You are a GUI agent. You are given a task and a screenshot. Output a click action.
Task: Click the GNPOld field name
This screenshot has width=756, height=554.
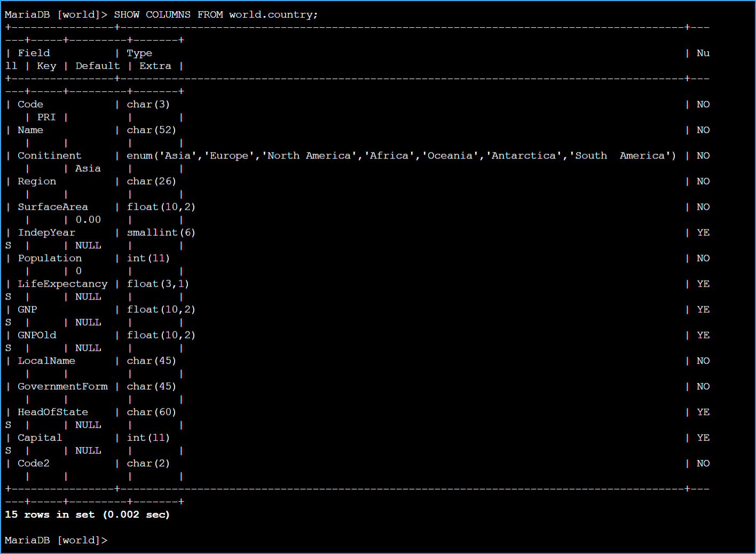point(37,335)
